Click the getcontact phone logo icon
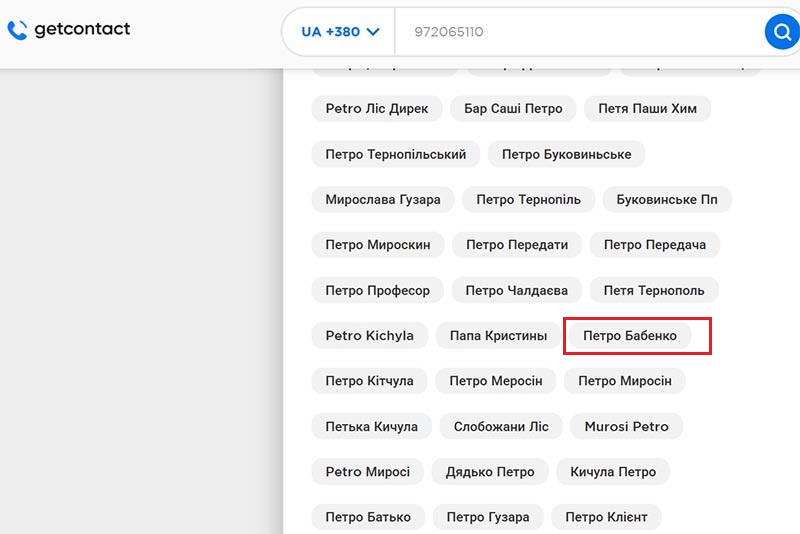Screen dimensions: 800x534 17,30
